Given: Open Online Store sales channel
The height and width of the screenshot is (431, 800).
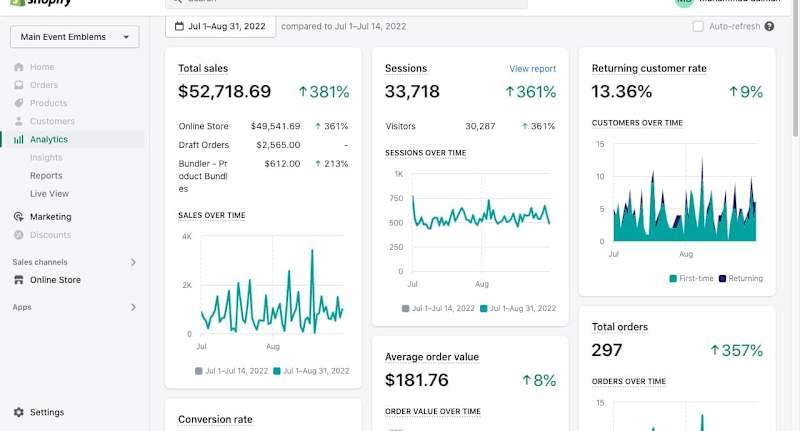Looking at the screenshot, I should [x=55, y=280].
